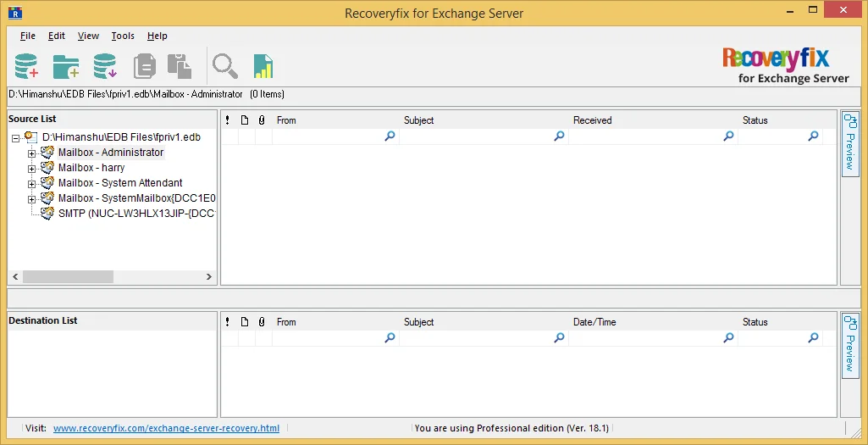Open the File menu

28,36
